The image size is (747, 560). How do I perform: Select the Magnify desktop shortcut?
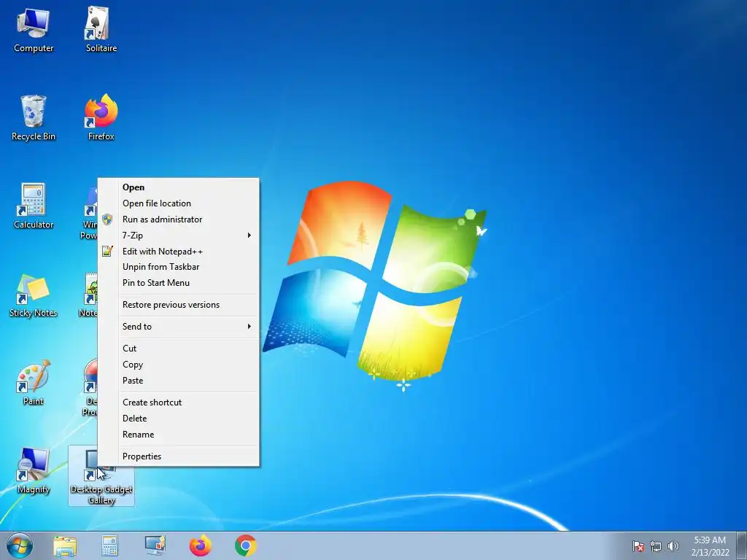tap(34, 472)
